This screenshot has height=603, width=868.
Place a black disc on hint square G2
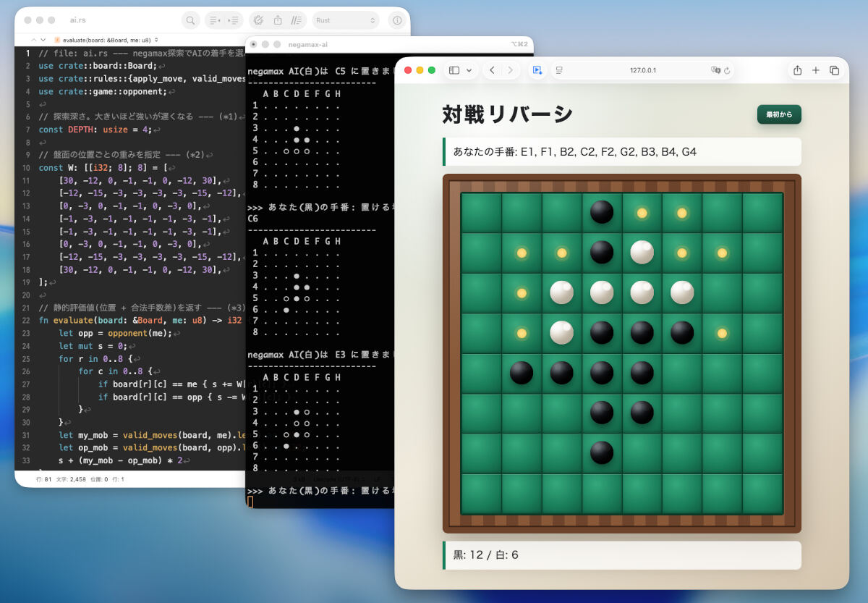point(722,253)
